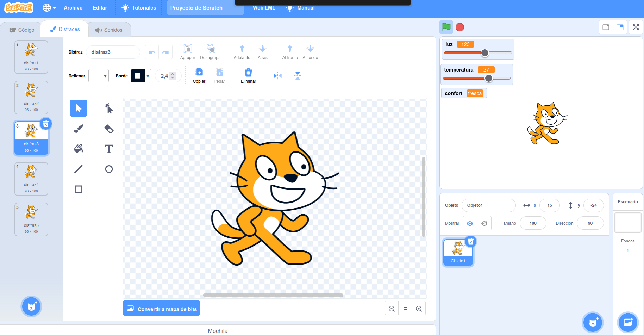Select the Rectangle drawing tool
The height and width of the screenshot is (335, 644).
79,190
